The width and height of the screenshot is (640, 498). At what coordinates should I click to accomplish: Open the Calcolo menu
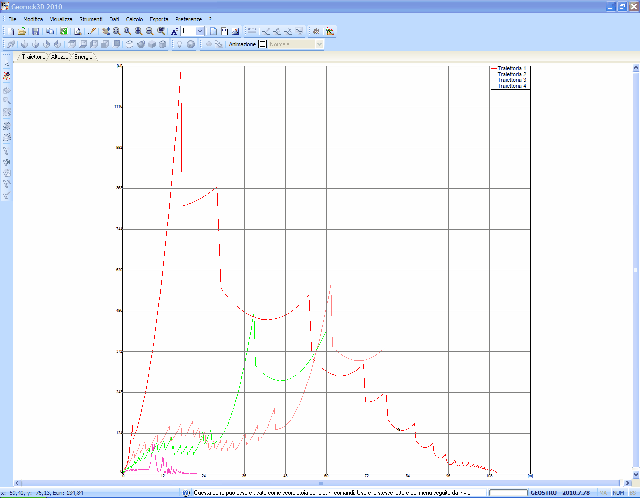point(134,19)
